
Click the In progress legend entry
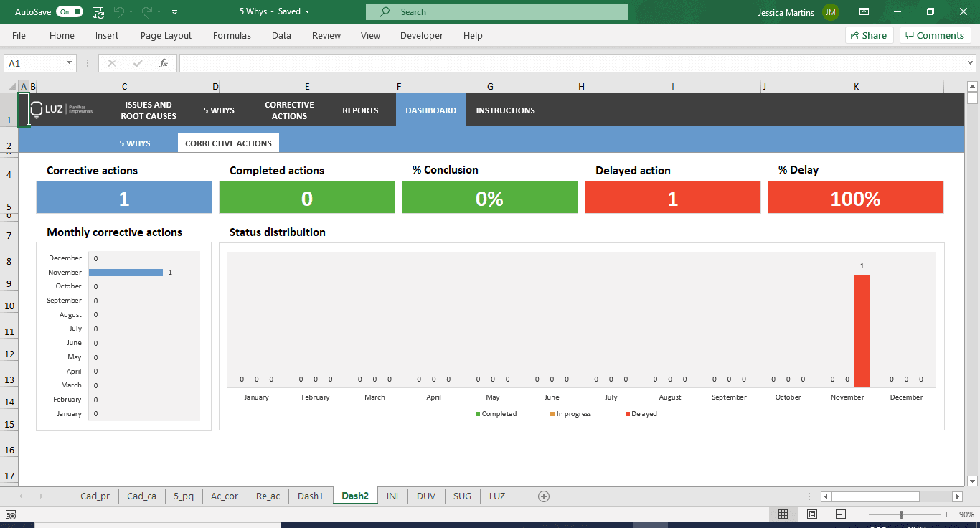[570, 414]
